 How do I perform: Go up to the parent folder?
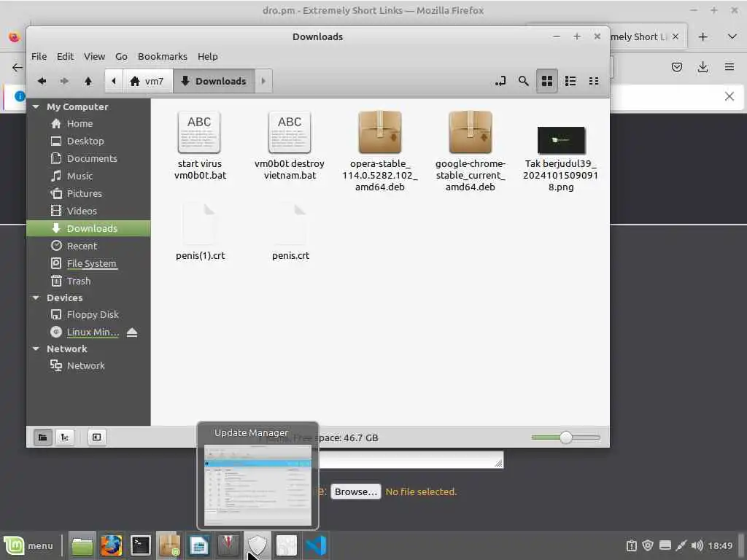pos(88,81)
